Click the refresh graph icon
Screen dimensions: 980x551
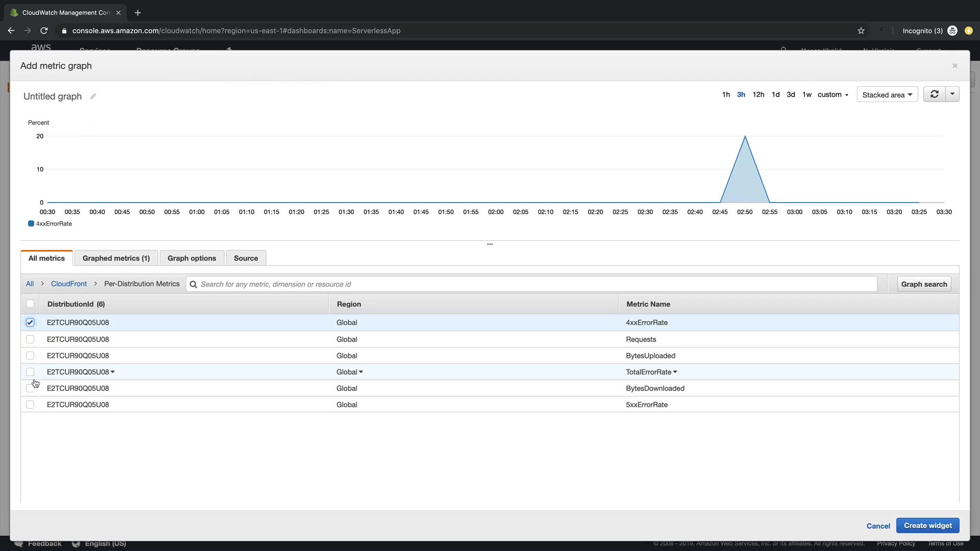(934, 94)
